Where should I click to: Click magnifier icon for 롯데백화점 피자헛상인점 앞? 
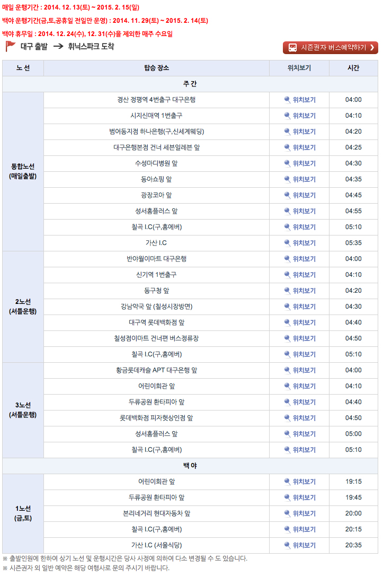[x=288, y=417]
